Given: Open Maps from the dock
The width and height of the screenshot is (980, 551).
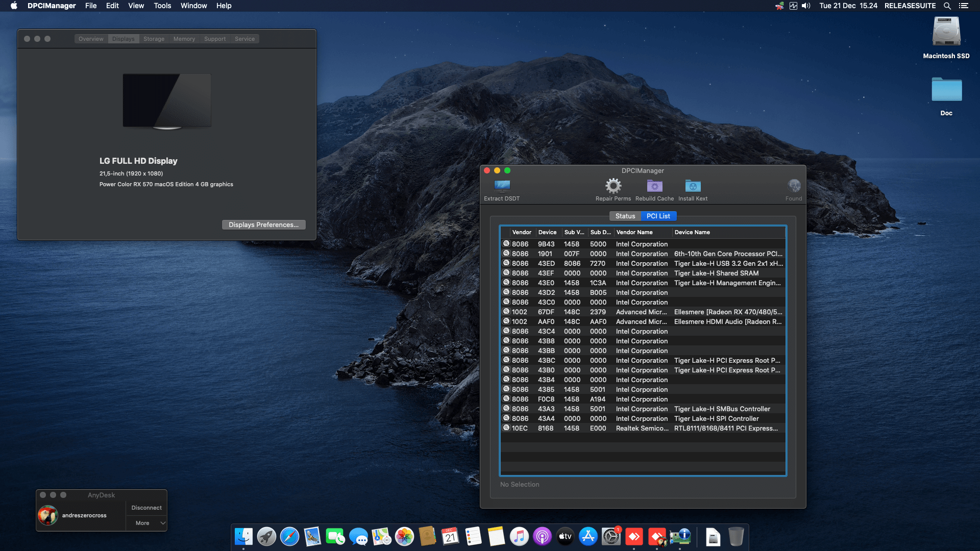Looking at the screenshot, I should pyautogui.click(x=381, y=537).
